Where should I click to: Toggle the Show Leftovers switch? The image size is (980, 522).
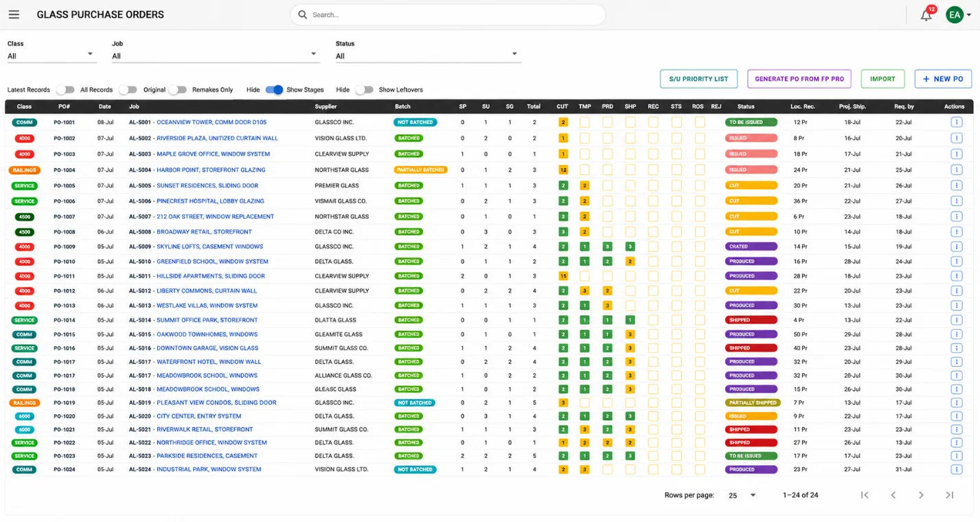pos(364,90)
